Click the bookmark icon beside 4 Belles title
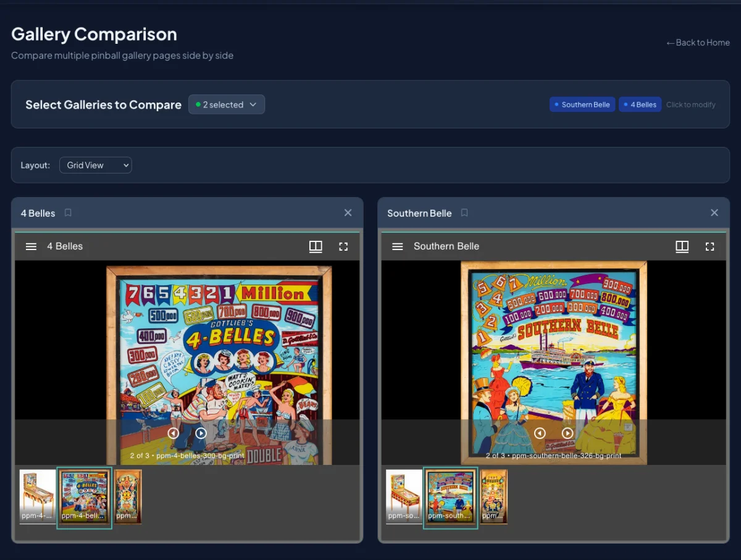Image resolution: width=741 pixels, height=560 pixels. click(68, 212)
